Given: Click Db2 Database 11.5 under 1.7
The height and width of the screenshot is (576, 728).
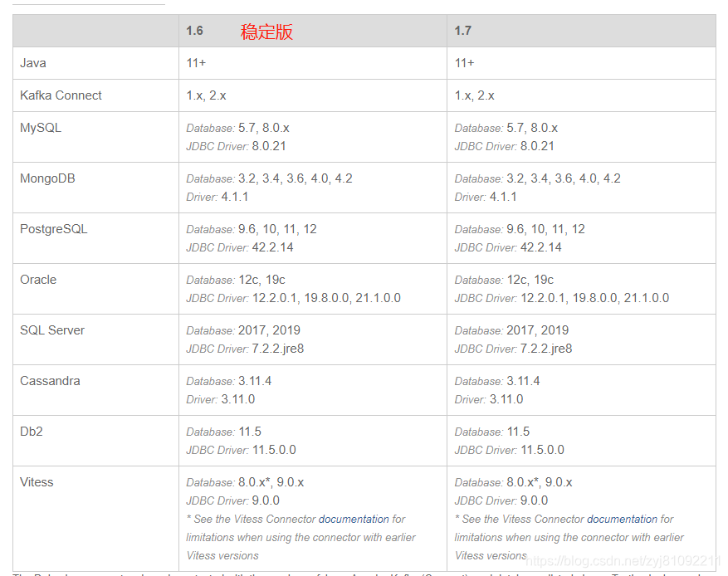Looking at the screenshot, I should coord(492,432).
